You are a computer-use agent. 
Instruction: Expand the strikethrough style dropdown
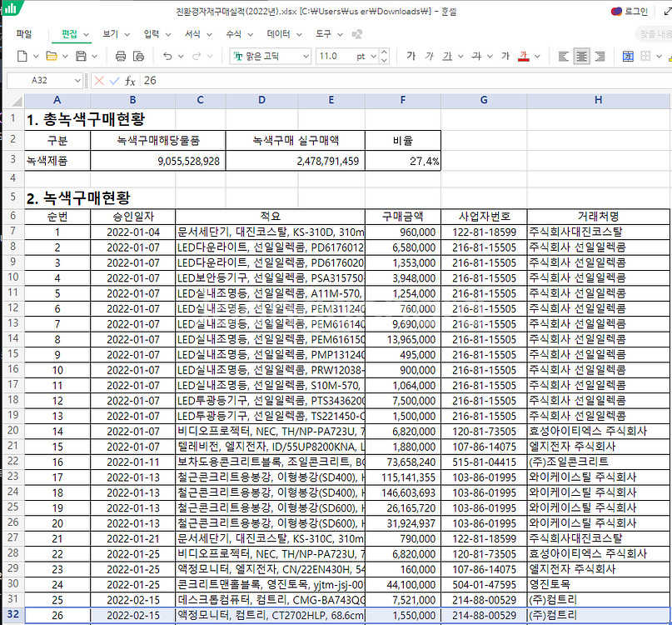coord(490,56)
